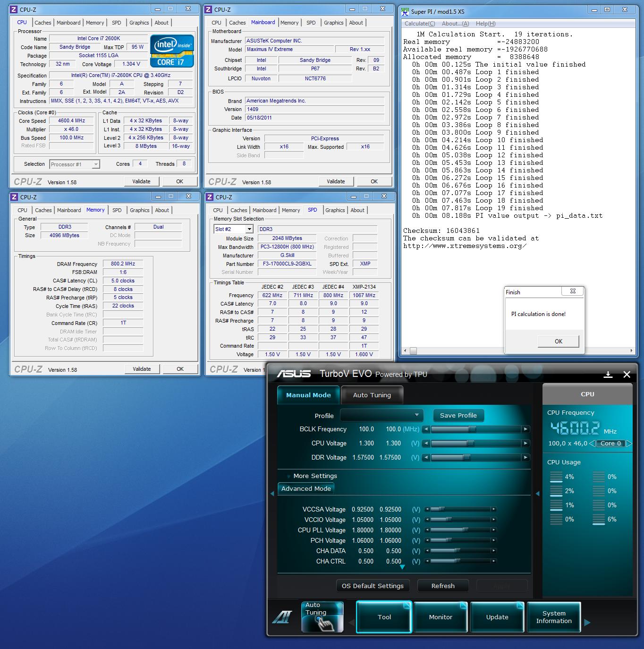This screenshot has height=649, width=644.
Task: Show next AI Suite menu items arrow
Action: point(587,623)
